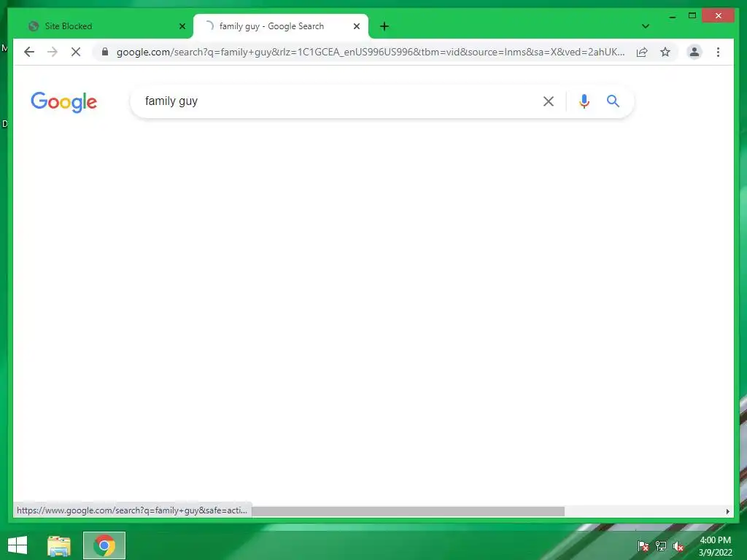
Task: Click the forward navigation arrow
Action: point(53,52)
